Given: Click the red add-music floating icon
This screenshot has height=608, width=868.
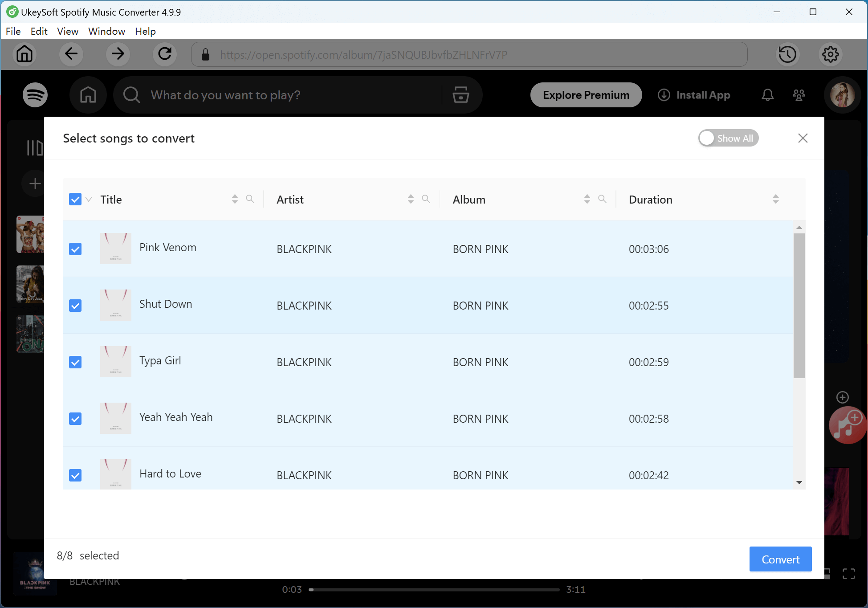Looking at the screenshot, I should click(x=848, y=425).
